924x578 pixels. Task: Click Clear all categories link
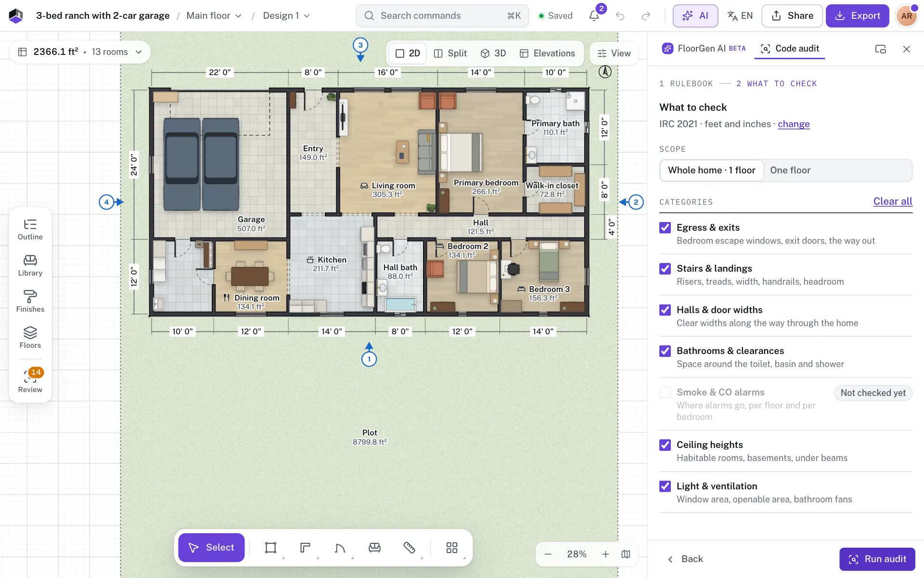click(x=893, y=201)
